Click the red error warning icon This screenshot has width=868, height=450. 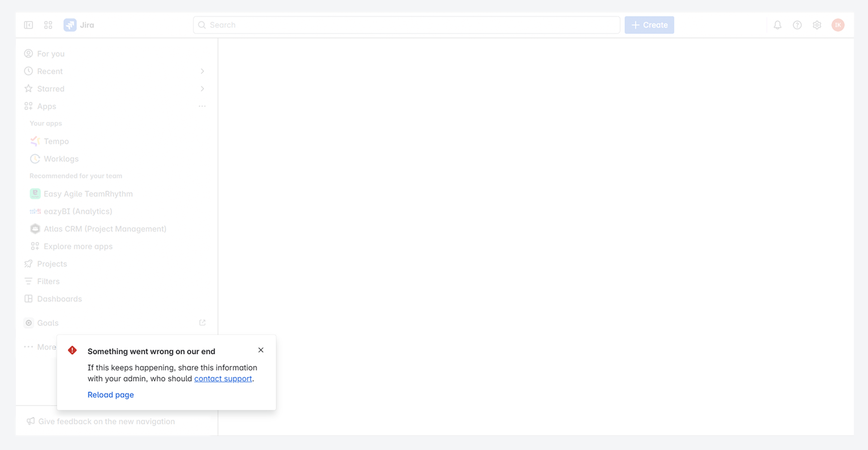click(73, 350)
